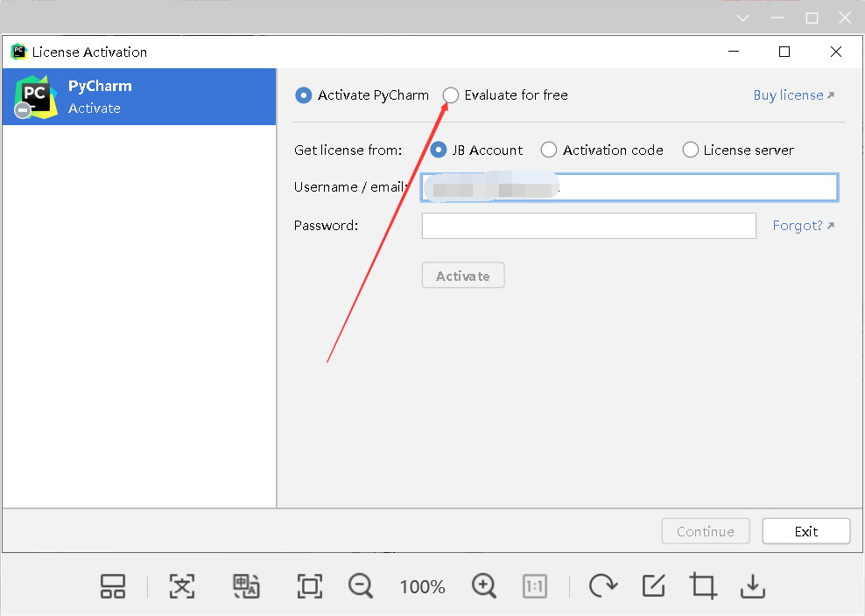Image resolution: width=865 pixels, height=616 pixels.
Task: Click the 100% zoom level text
Action: [423, 587]
